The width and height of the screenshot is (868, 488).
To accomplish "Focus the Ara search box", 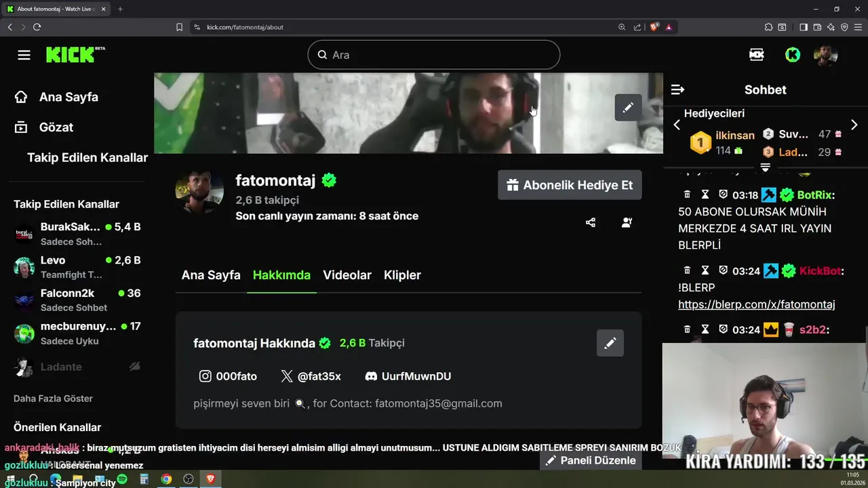I will (x=434, y=55).
